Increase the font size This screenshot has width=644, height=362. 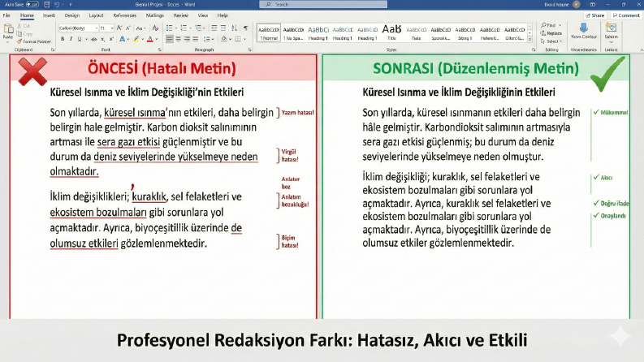coord(119,28)
